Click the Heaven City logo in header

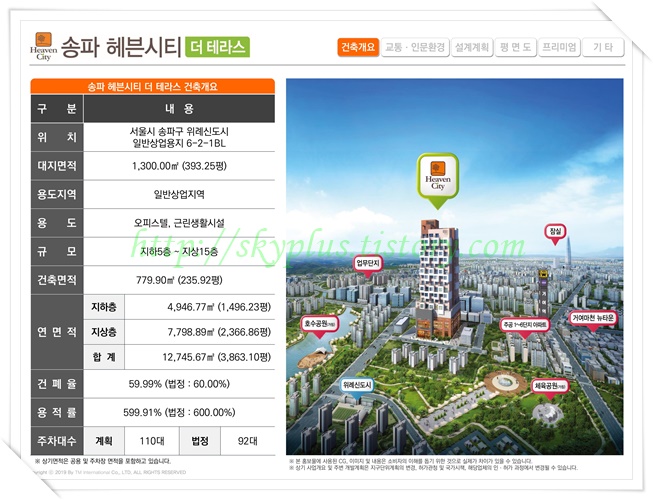coord(43,46)
